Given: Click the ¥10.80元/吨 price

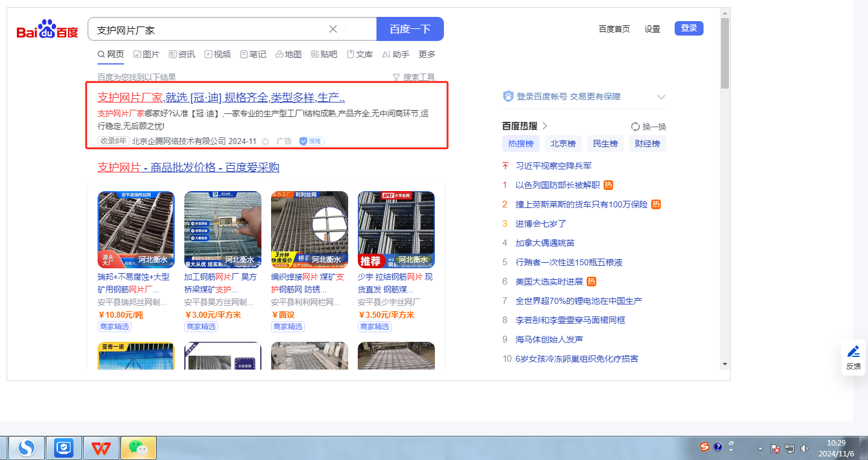Looking at the screenshot, I should pos(120,315).
